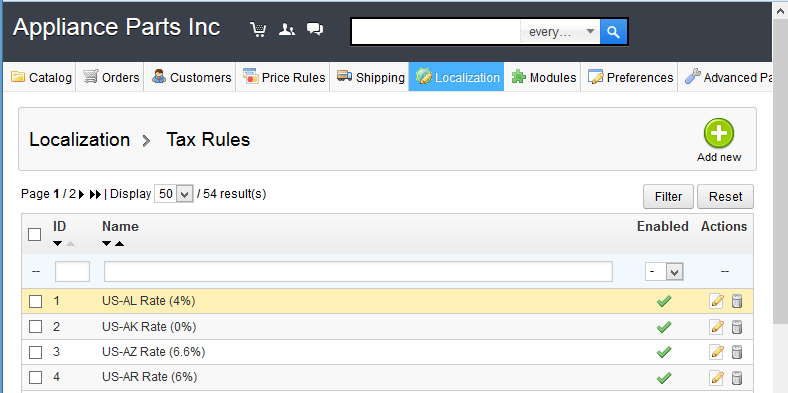Click the green Add new icon
The image size is (788, 393).
point(719,133)
